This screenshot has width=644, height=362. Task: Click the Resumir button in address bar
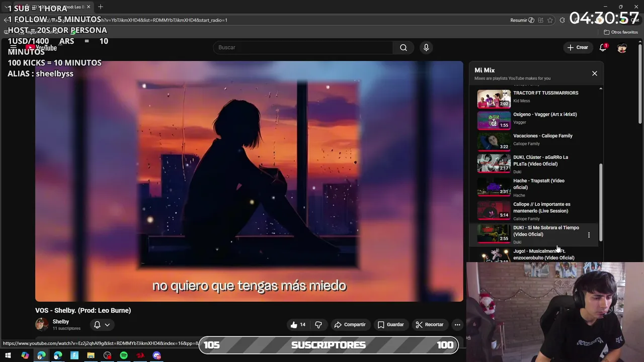click(x=522, y=20)
